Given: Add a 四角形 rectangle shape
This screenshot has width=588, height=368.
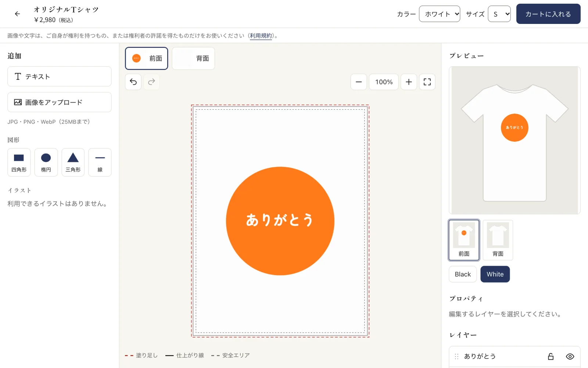Looking at the screenshot, I should (x=19, y=162).
